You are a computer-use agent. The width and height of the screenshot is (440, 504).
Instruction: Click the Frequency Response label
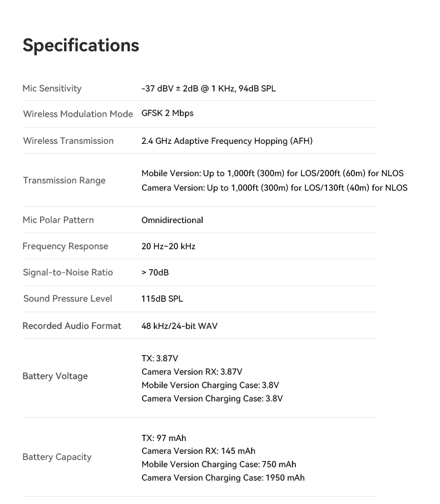pos(65,246)
